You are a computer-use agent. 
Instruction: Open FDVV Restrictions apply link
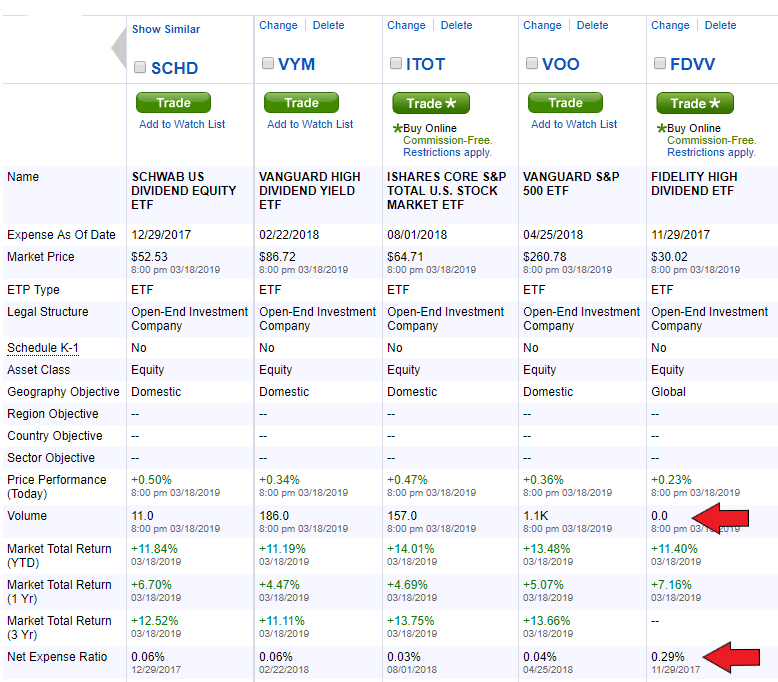coord(711,153)
